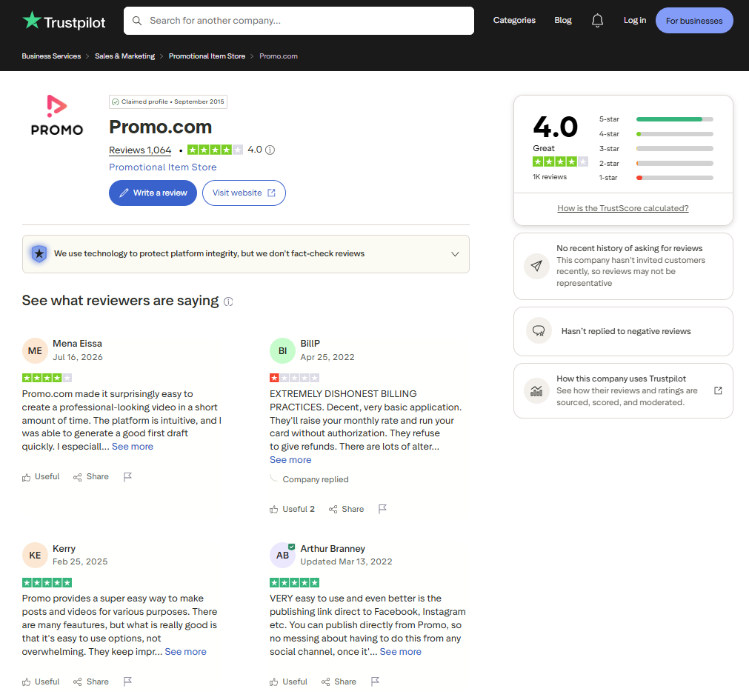Share Mena Eissa's review
Viewport: 749px width, 700px height.
(x=91, y=476)
